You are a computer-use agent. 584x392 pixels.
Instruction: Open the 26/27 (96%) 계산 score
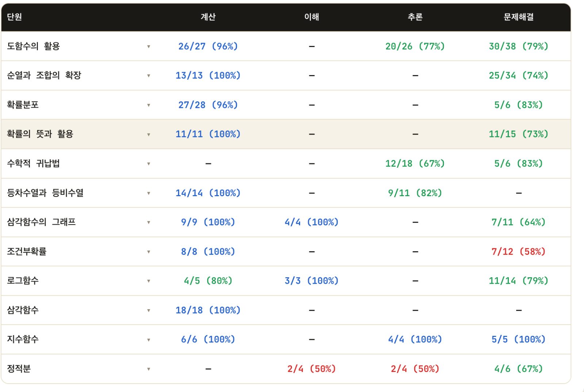click(208, 46)
